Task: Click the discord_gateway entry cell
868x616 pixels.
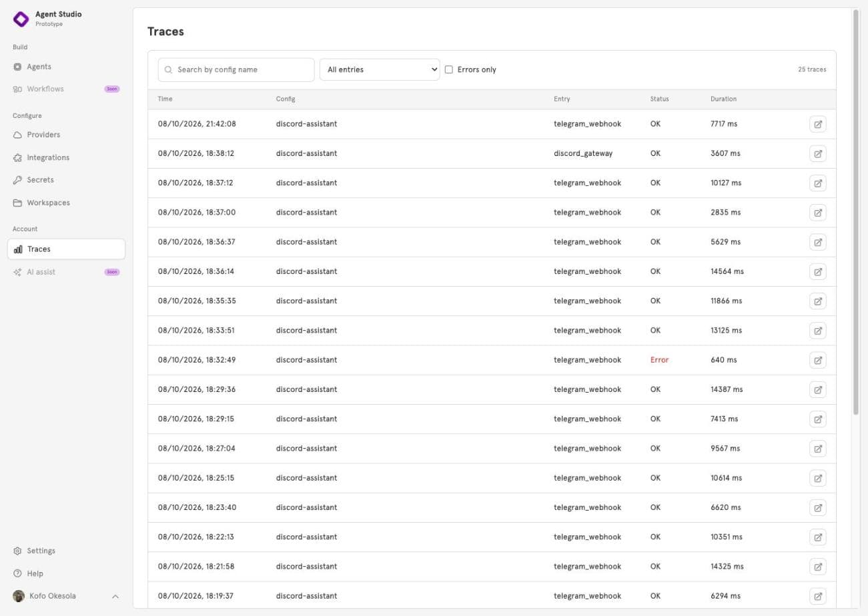Action: tap(583, 153)
